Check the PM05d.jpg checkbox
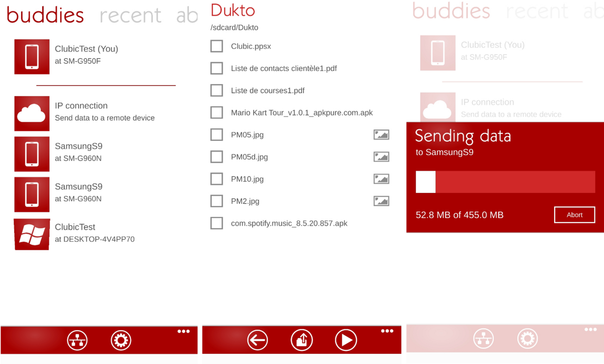604x364 pixels. (x=216, y=157)
